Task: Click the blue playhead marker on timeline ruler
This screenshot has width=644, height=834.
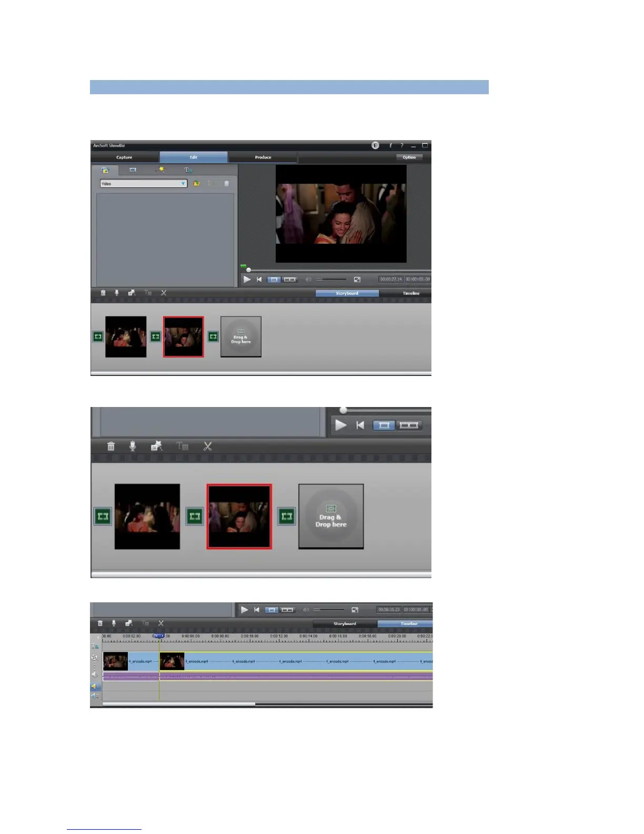Action: click(159, 636)
